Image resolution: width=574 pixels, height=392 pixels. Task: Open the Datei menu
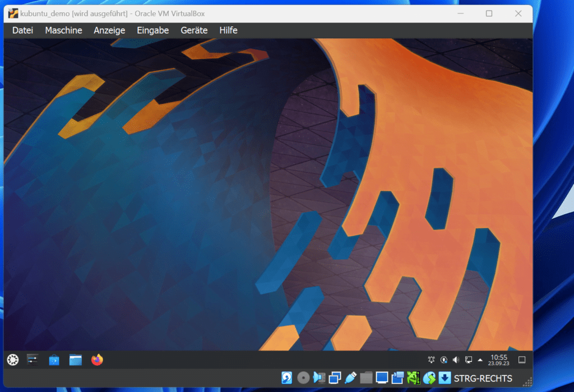tap(22, 30)
